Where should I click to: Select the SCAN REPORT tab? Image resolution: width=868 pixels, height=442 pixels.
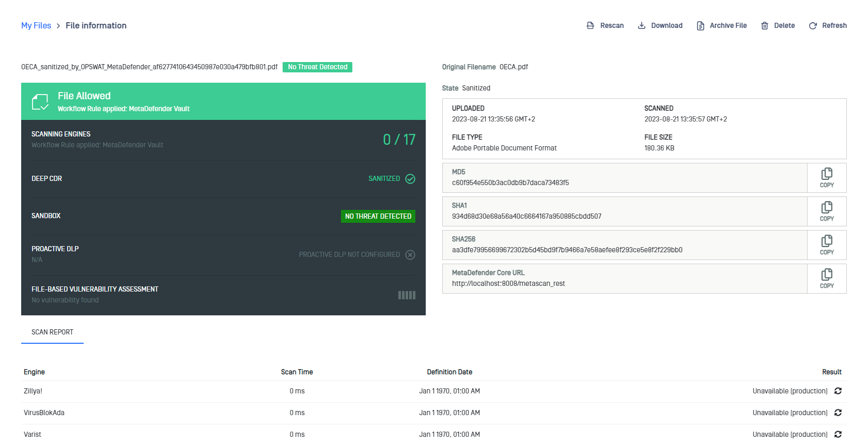coord(52,332)
